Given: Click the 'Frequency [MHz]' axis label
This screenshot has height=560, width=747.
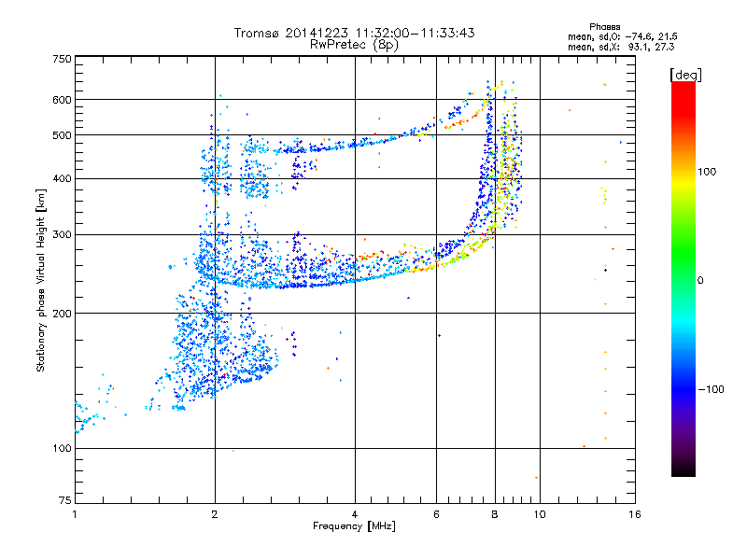Looking at the screenshot, I should pyautogui.click(x=354, y=526).
